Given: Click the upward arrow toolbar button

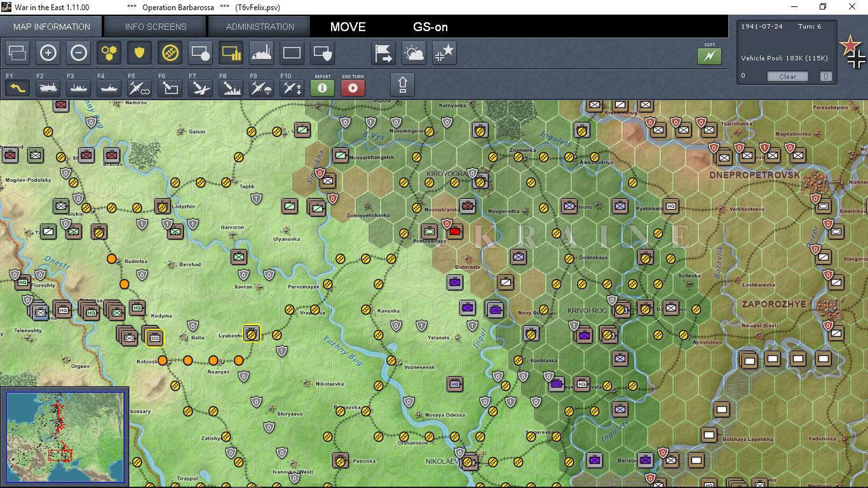Looking at the screenshot, I should point(402,85).
